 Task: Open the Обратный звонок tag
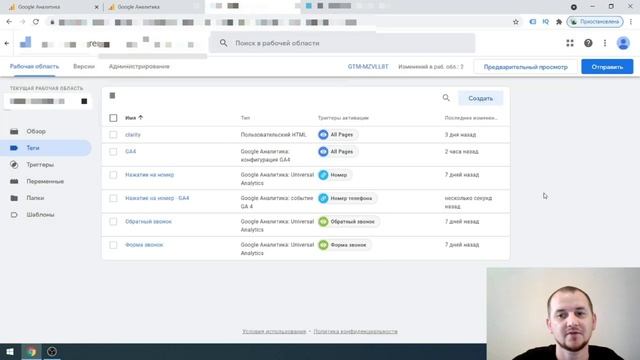[x=148, y=222]
